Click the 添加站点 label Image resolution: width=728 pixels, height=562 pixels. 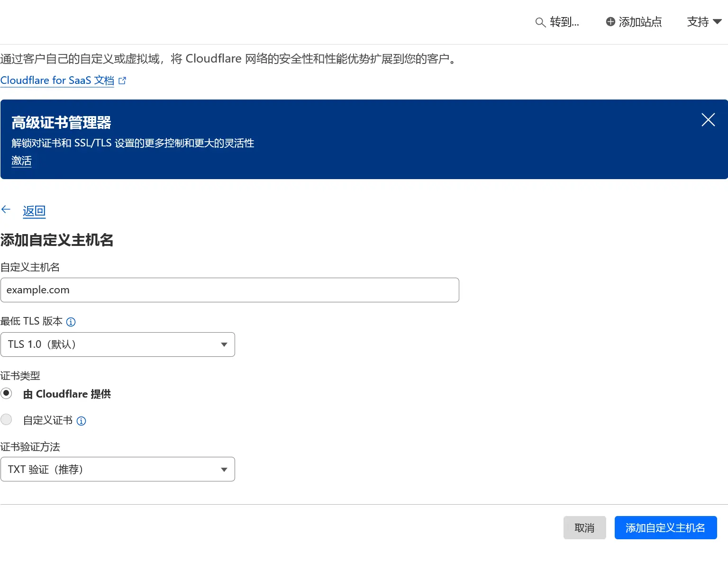click(640, 22)
